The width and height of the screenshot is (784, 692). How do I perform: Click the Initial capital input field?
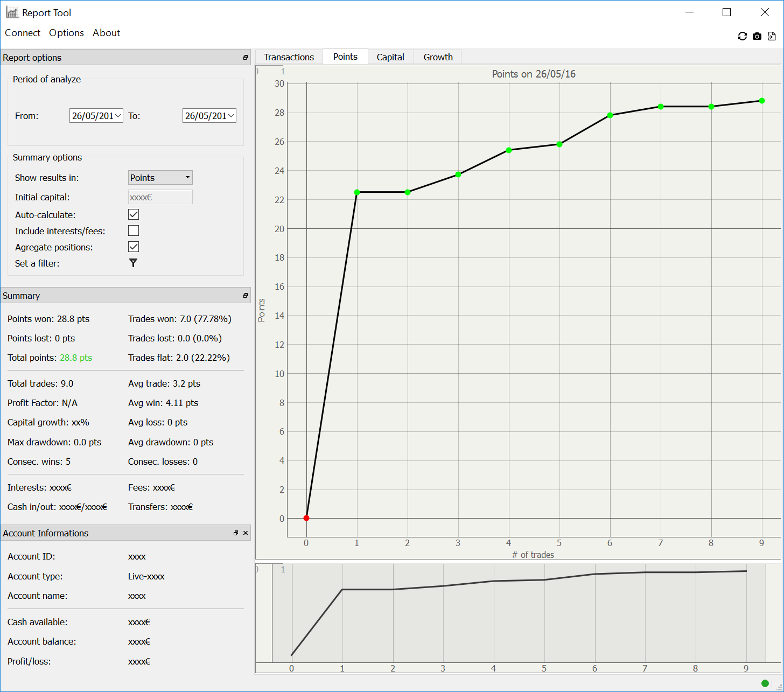[160, 197]
